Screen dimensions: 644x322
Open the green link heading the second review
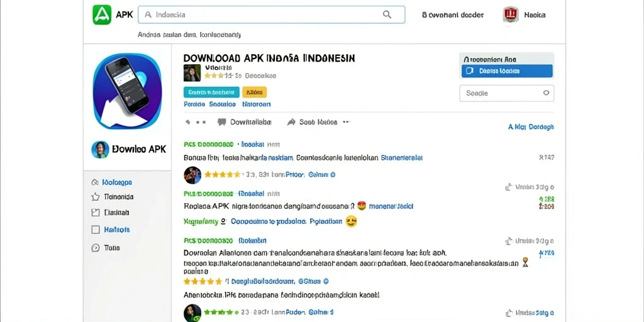[x=208, y=193]
